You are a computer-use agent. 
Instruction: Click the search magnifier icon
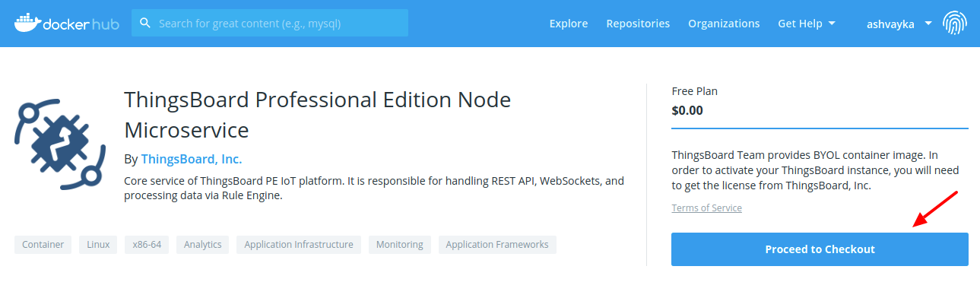145,23
